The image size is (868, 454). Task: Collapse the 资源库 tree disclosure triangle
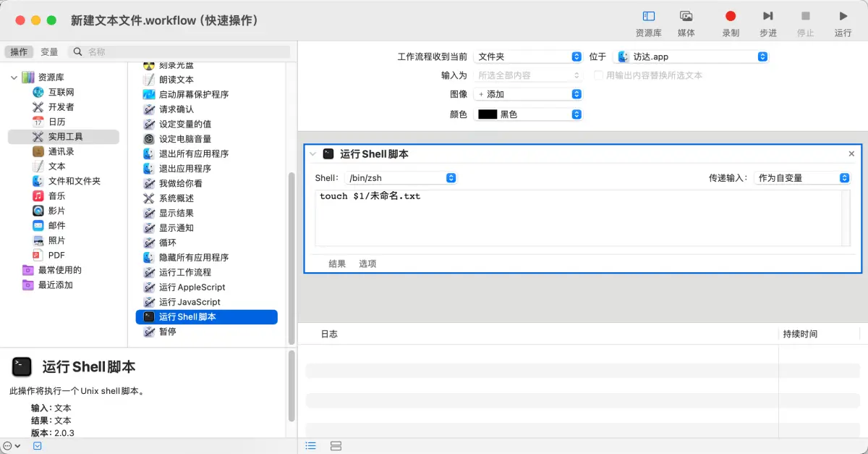click(14, 77)
